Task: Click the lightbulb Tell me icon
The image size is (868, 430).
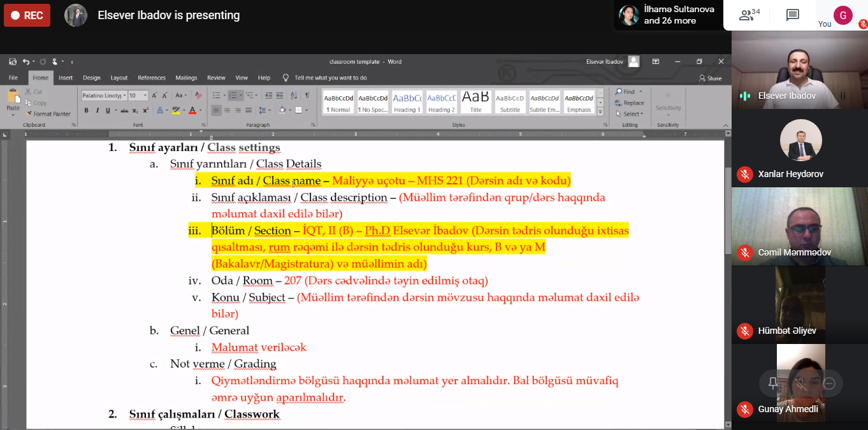Action: tap(286, 78)
